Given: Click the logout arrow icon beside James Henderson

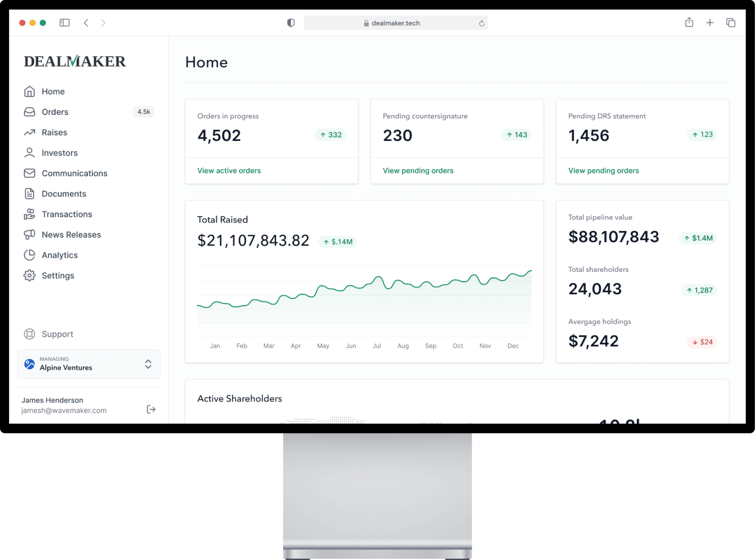Looking at the screenshot, I should pyautogui.click(x=151, y=410).
